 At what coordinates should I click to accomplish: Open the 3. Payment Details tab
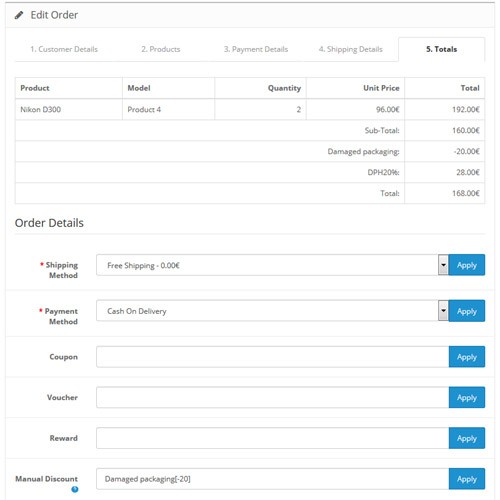point(256,49)
